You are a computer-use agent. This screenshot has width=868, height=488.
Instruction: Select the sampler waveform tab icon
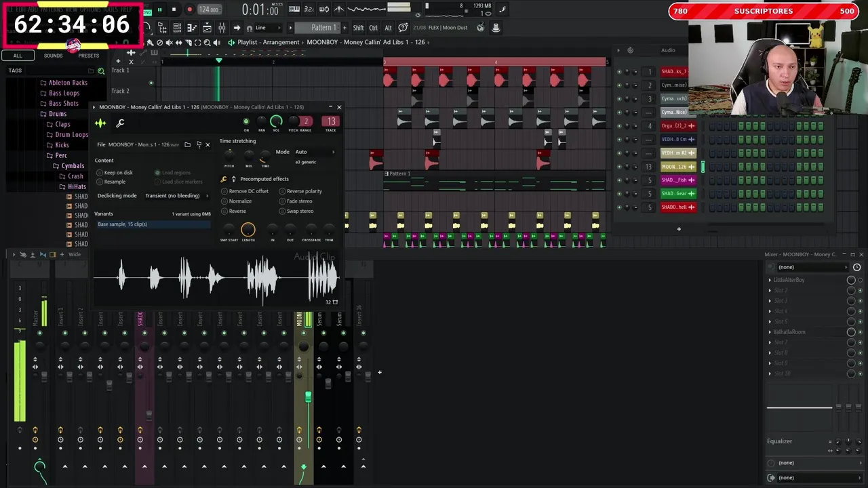[100, 123]
